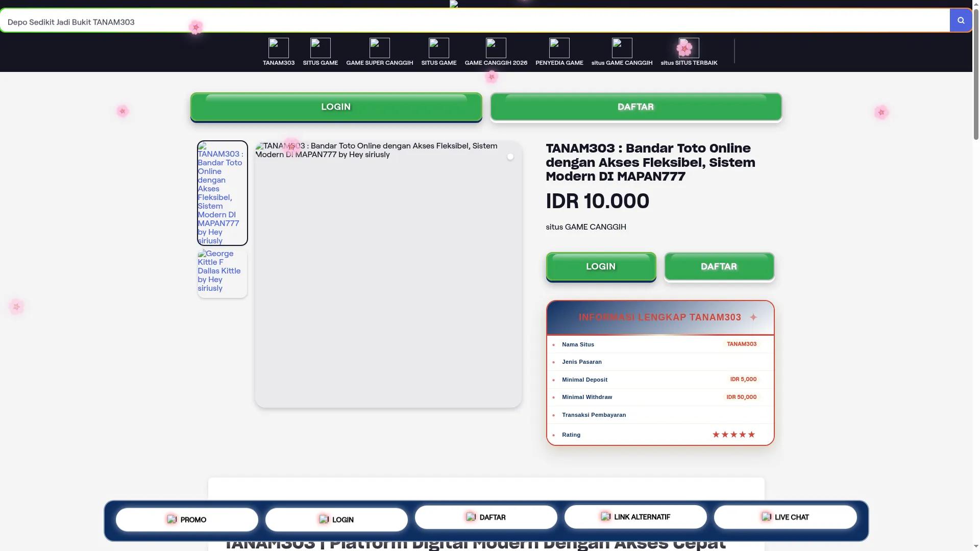Open the situs SITUS TERBAIK nav icon
This screenshot has height=551, width=980.
pos(689,48)
